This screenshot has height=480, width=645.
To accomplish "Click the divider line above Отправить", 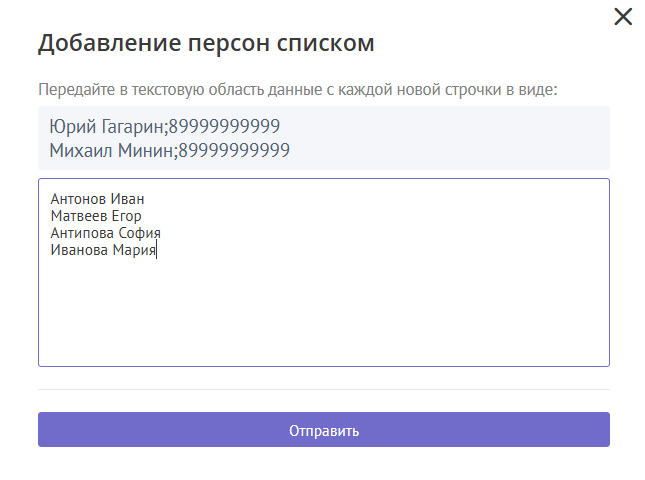I will tap(323, 389).
